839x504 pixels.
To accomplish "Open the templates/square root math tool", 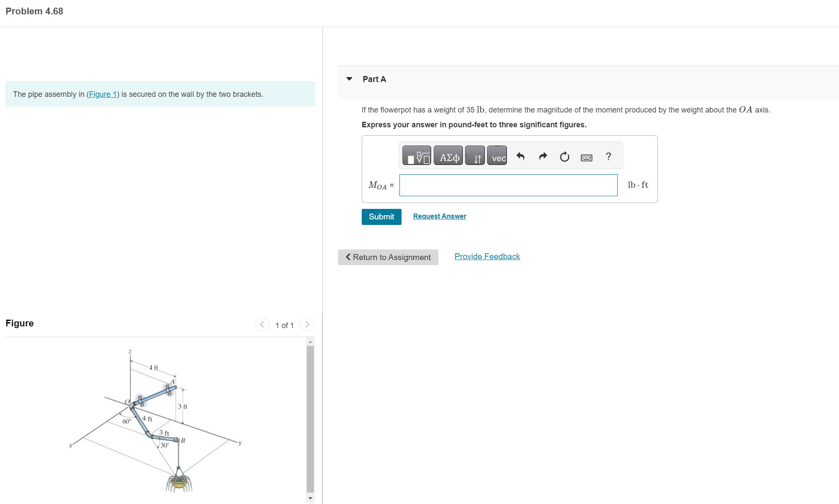I will pos(416,155).
